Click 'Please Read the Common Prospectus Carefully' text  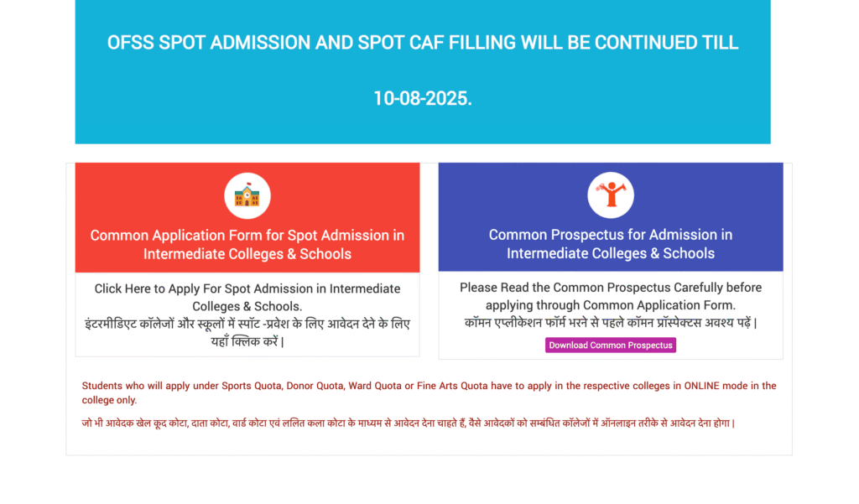(610, 288)
